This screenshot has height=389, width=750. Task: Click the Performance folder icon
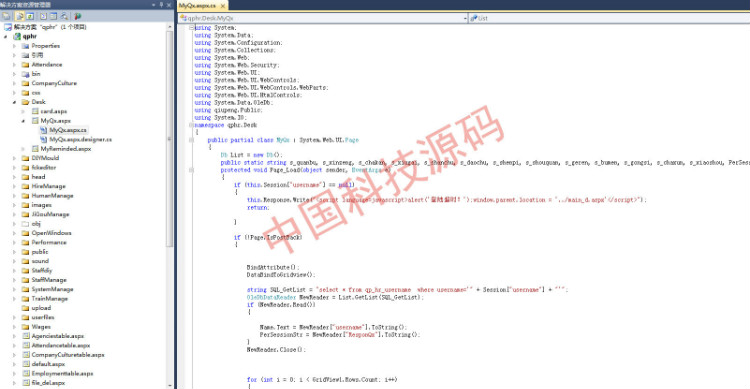point(25,243)
